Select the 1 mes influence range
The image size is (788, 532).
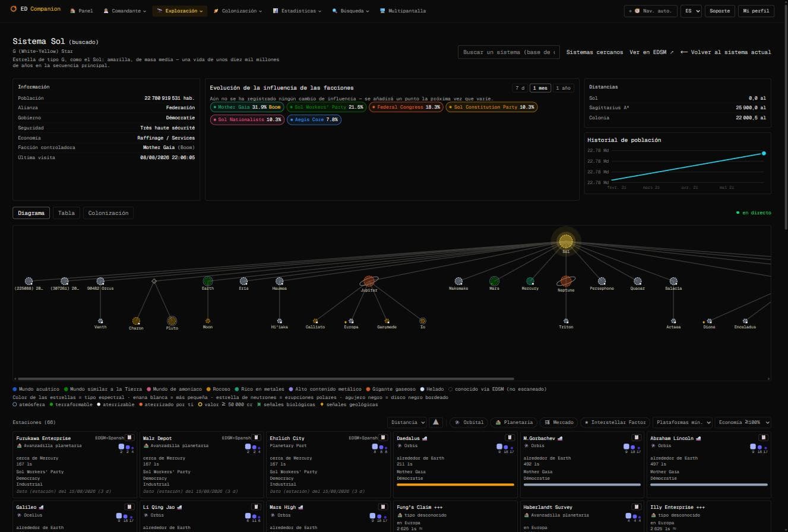(540, 88)
